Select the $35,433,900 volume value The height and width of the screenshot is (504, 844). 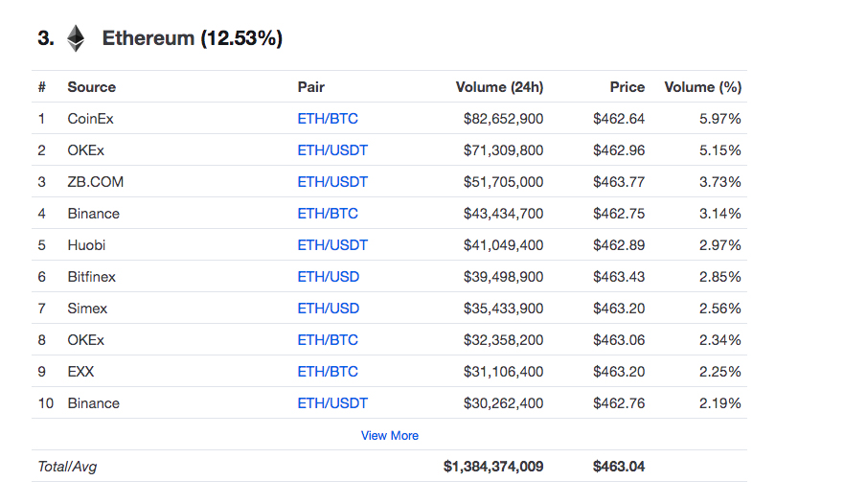pos(503,309)
